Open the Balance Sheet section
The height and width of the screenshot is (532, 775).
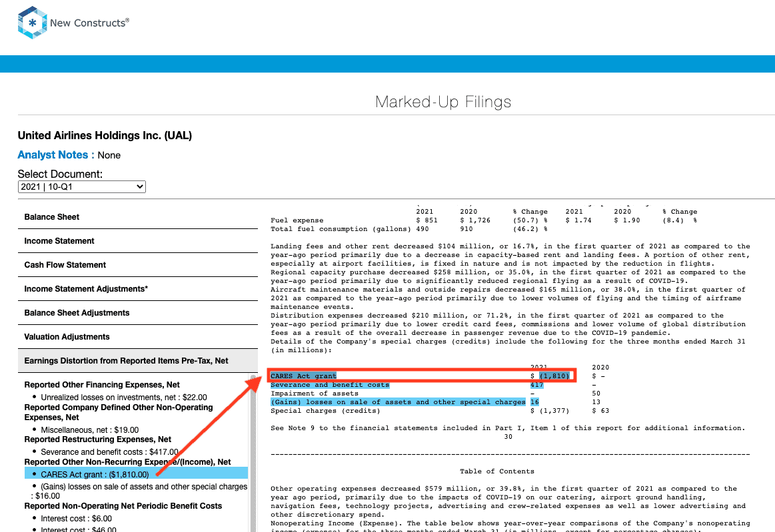pyautogui.click(x=138, y=217)
